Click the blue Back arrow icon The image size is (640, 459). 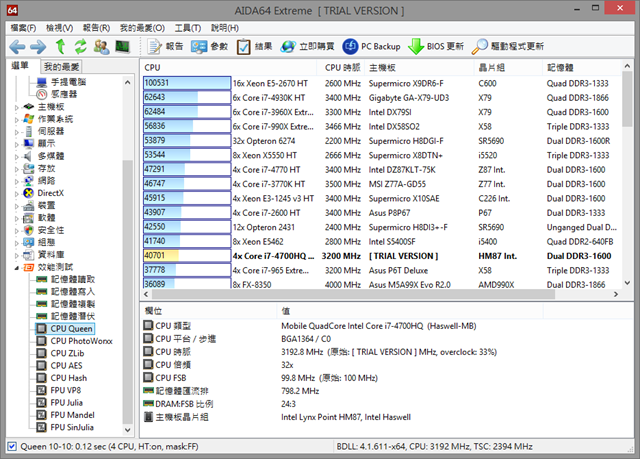tap(17, 47)
